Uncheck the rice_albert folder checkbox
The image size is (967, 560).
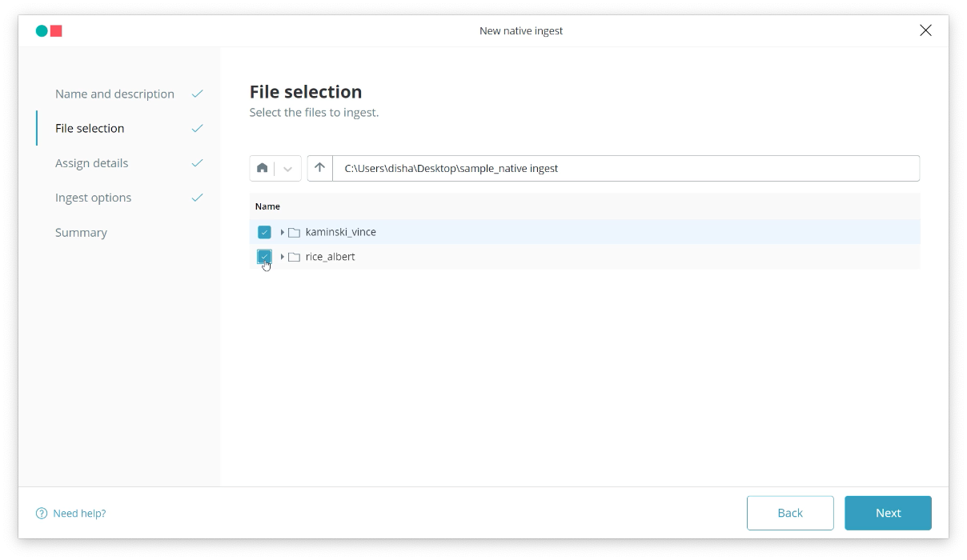[x=264, y=256]
